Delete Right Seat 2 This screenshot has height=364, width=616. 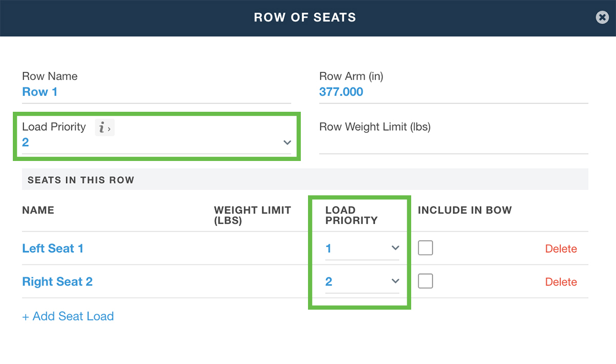click(x=561, y=282)
